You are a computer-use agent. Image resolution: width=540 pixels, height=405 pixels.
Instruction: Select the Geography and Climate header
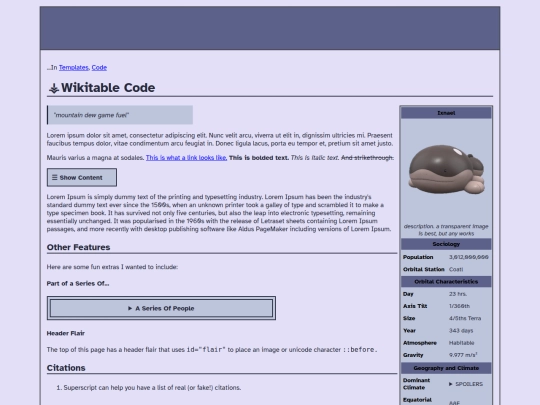point(446,368)
